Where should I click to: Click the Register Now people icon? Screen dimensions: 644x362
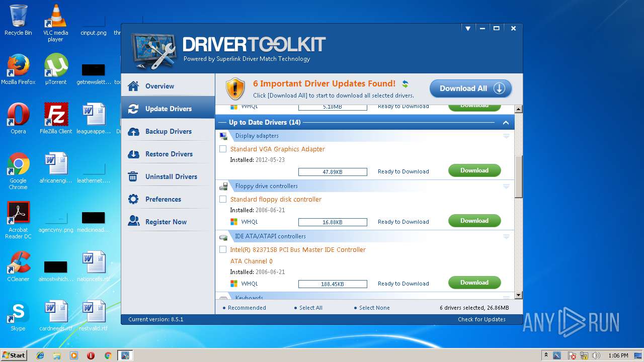(133, 221)
